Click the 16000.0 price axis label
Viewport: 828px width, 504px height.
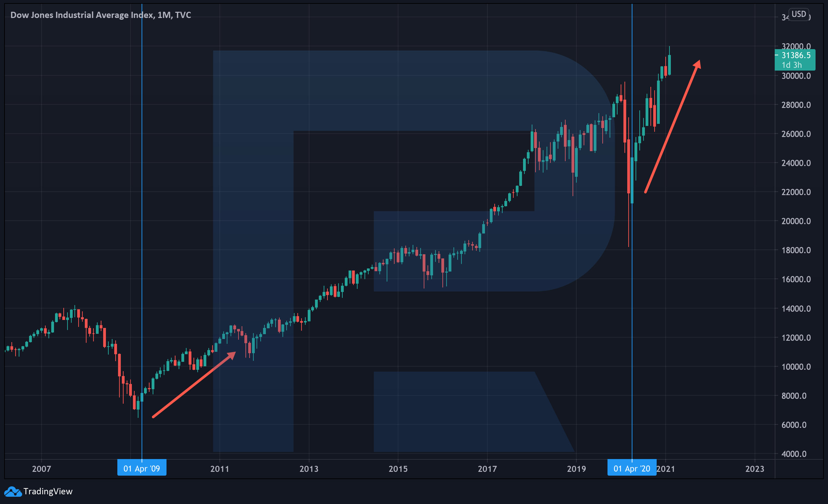point(796,280)
